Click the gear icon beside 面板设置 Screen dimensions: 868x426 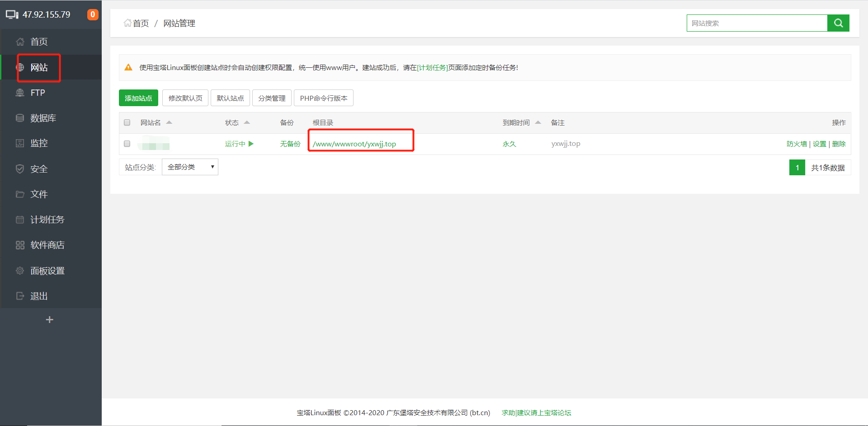pyautogui.click(x=20, y=271)
